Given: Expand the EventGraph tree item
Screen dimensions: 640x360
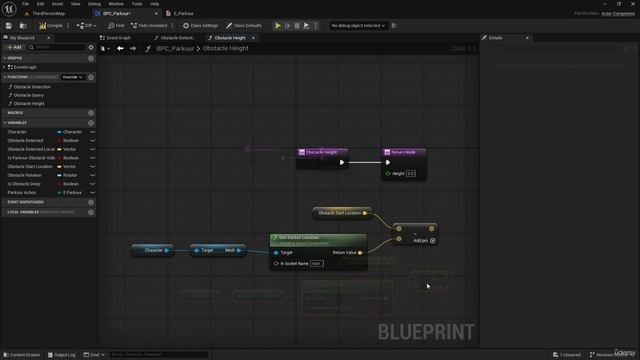Looking at the screenshot, I should click(4, 67).
